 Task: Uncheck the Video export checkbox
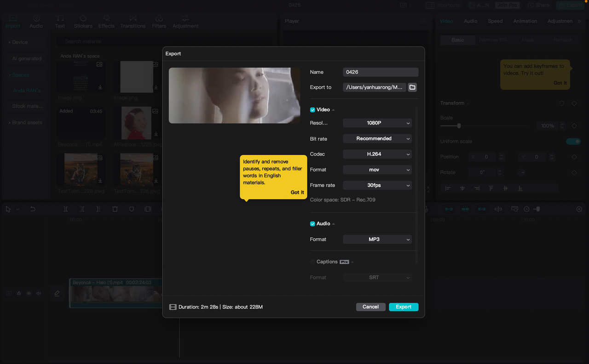(x=312, y=109)
